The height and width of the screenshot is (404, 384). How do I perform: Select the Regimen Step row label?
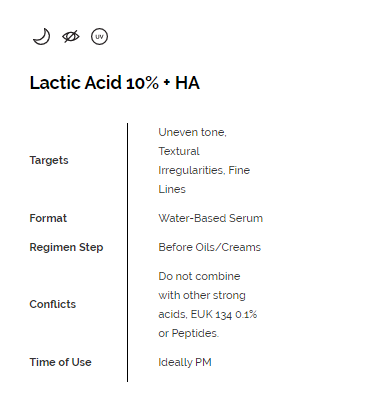point(66,247)
